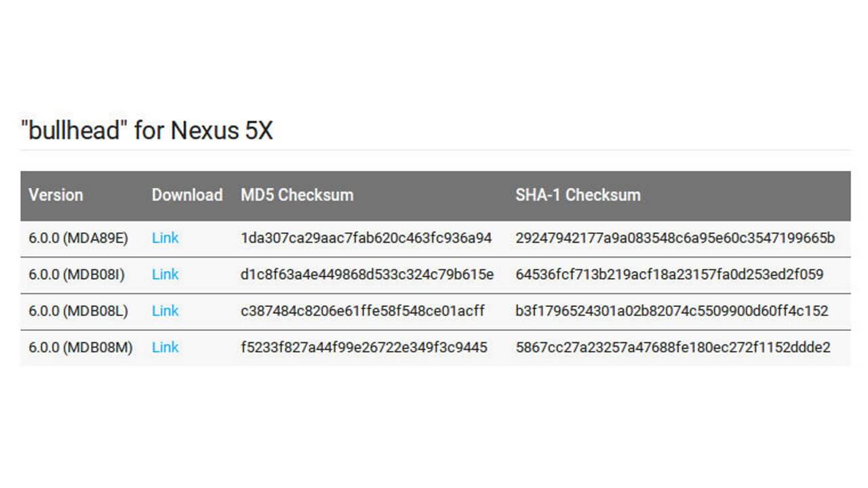Open the Link for version MDA89E
The image size is (868, 488).
[165, 238]
